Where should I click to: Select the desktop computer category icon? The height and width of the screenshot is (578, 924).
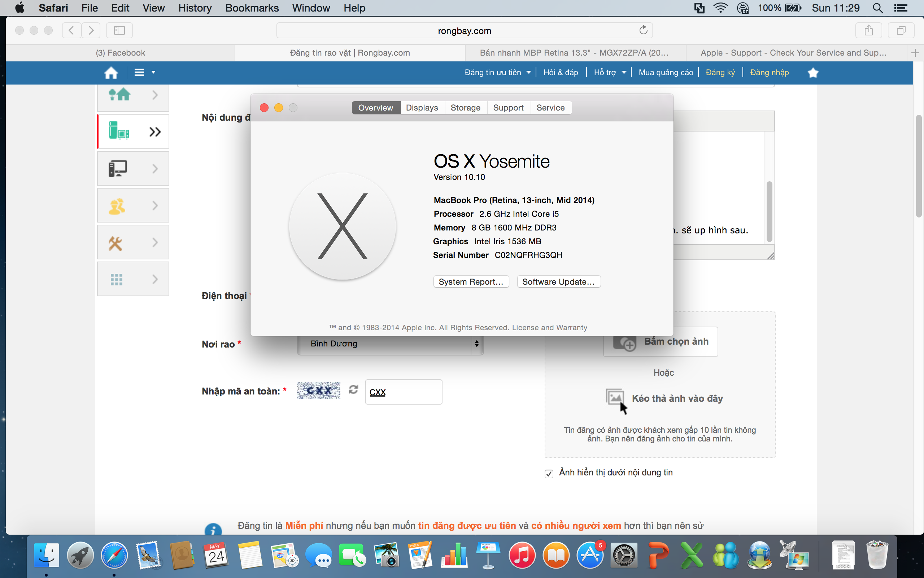pyautogui.click(x=118, y=169)
